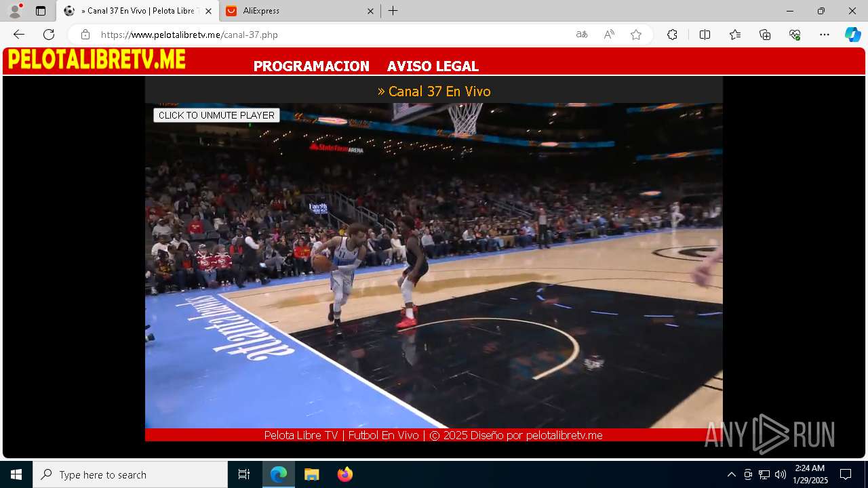Click the Pelota Libre TV footer text
Viewport: 868px width, 488px height.
click(x=433, y=435)
